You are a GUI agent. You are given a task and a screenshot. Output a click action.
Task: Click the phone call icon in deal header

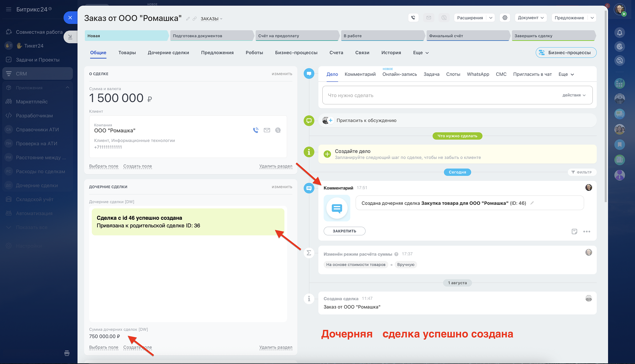[x=413, y=18]
